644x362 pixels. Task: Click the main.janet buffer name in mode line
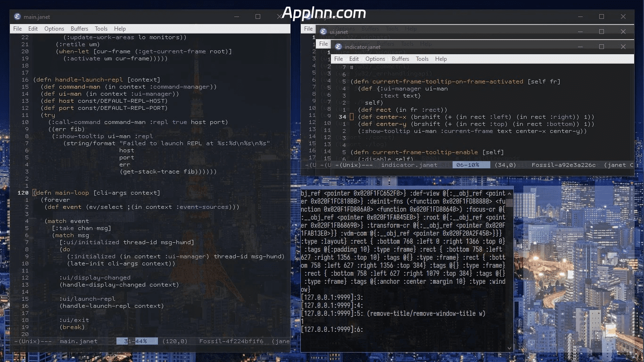pos(79,341)
